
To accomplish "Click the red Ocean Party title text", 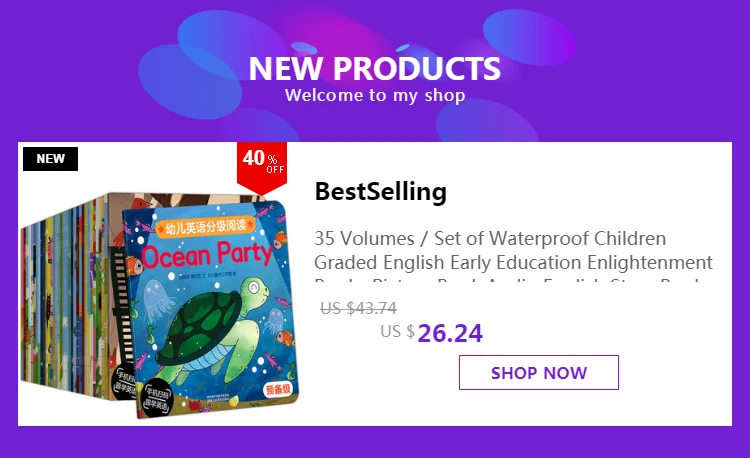I will 207,254.
